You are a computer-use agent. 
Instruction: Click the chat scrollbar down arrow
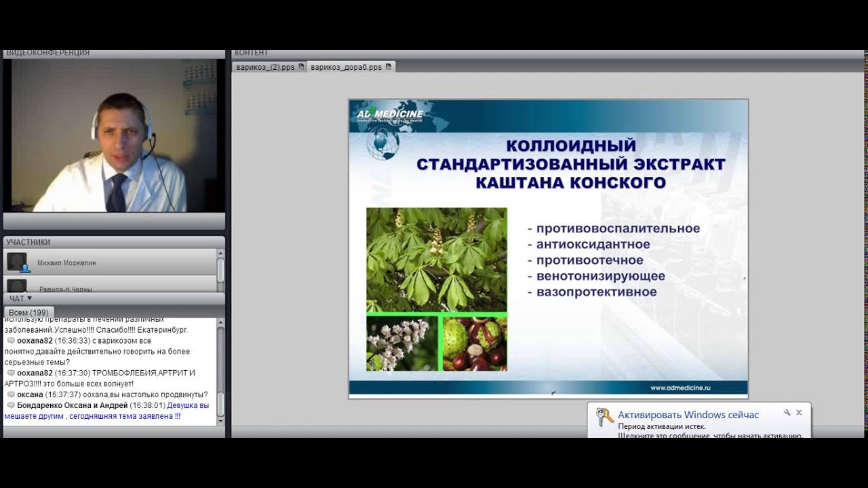tap(220, 422)
